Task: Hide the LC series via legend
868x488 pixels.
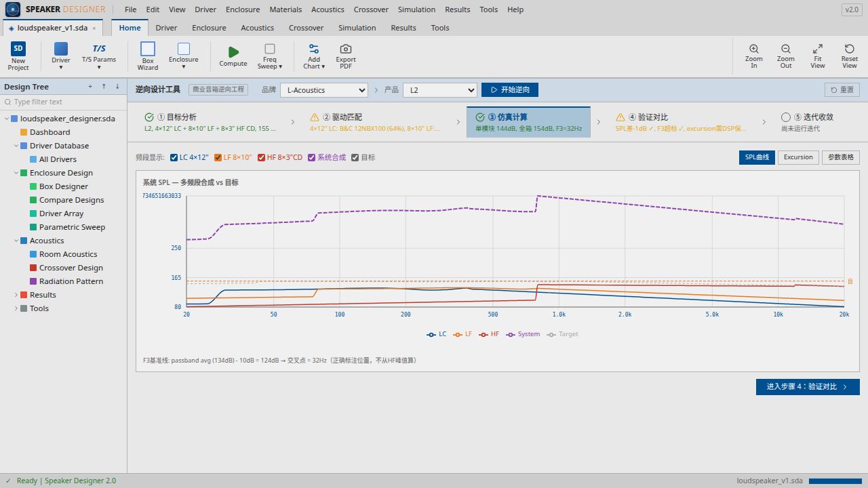Action: point(437,334)
